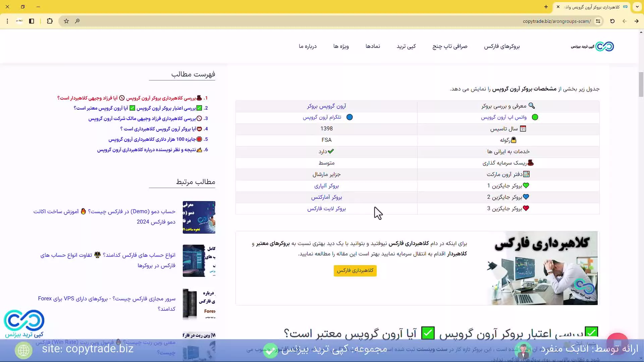Click the table cell متوسط
This screenshot has height=362, width=644.
click(326, 163)
